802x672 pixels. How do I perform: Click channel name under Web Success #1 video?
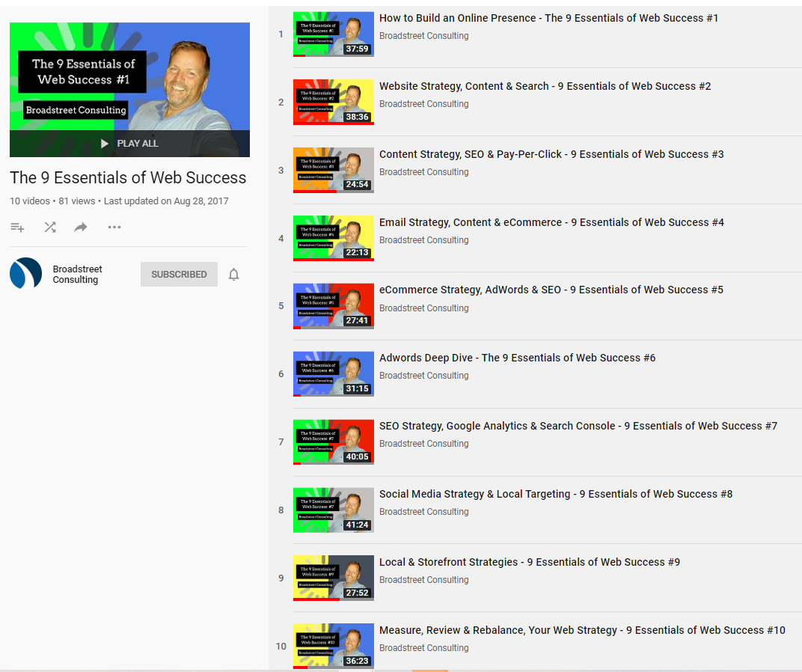click(x=423, y=36)
